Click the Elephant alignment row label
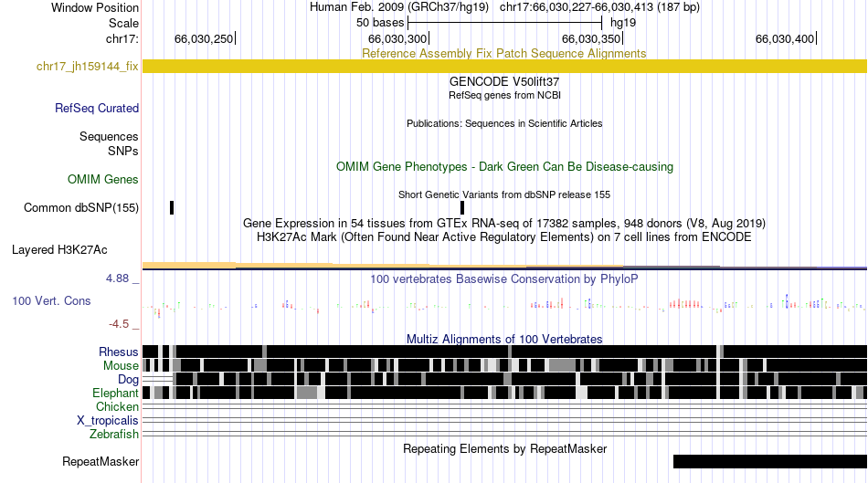The image size is (868, 483). 115,394
